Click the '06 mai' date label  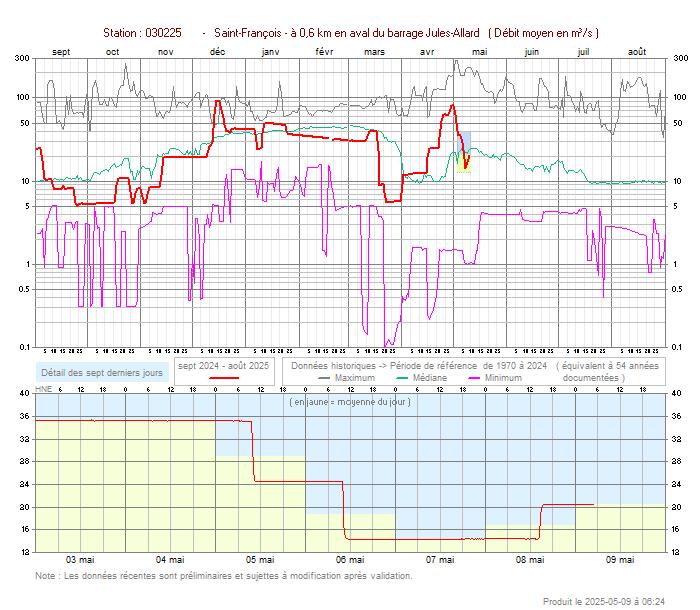[350, 560]
